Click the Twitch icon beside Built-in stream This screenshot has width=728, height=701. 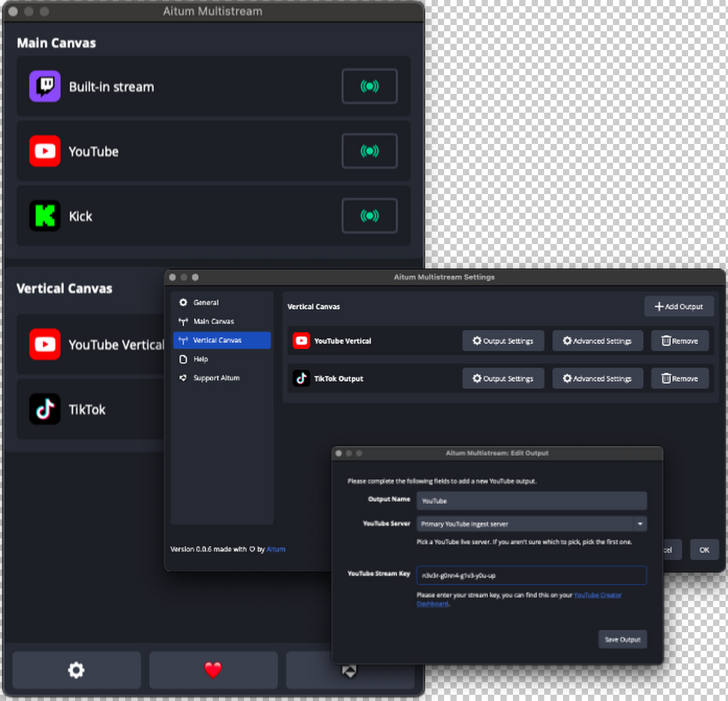[x=45, y=87]
